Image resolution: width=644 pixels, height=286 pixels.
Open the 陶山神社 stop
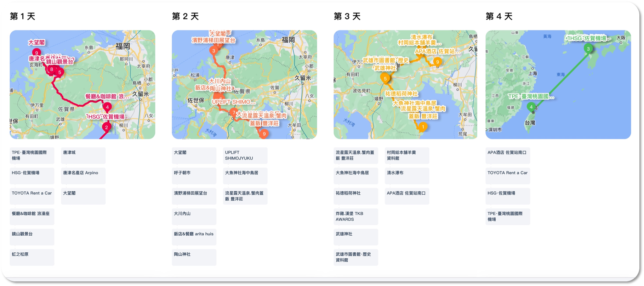194,257
